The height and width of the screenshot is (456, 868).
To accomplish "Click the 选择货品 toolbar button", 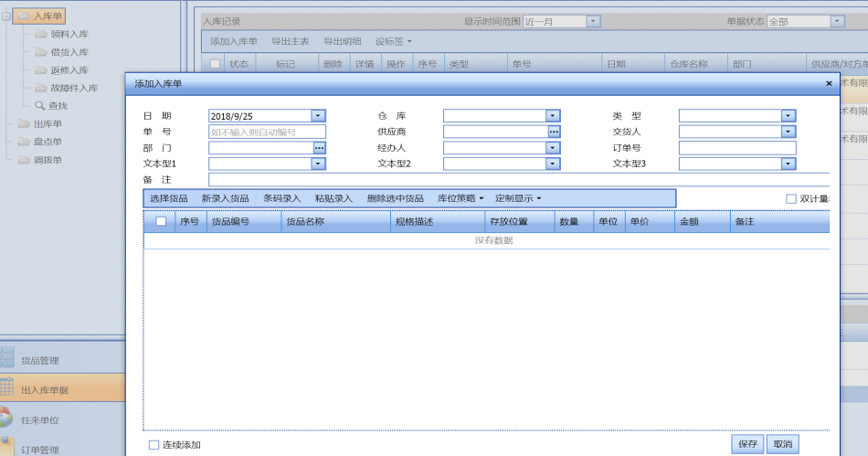I will tap(168, 198).
